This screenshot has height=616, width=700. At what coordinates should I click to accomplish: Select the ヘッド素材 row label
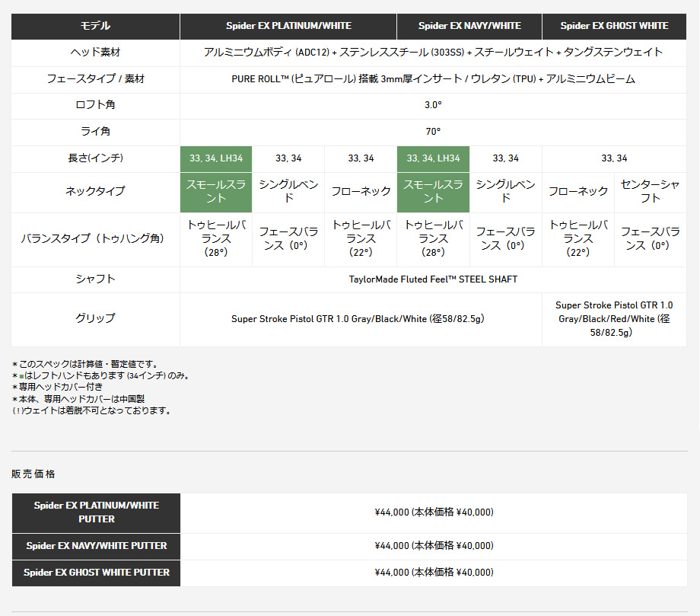96,53
